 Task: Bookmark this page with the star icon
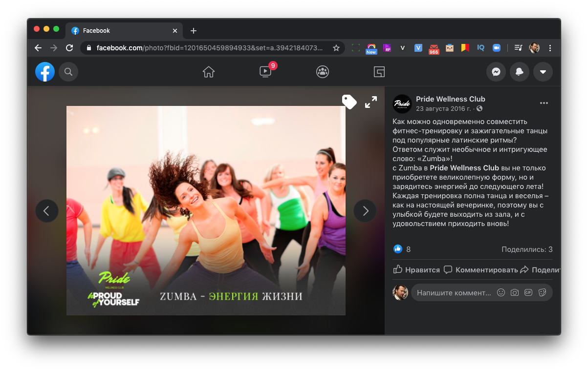point(336,48)
